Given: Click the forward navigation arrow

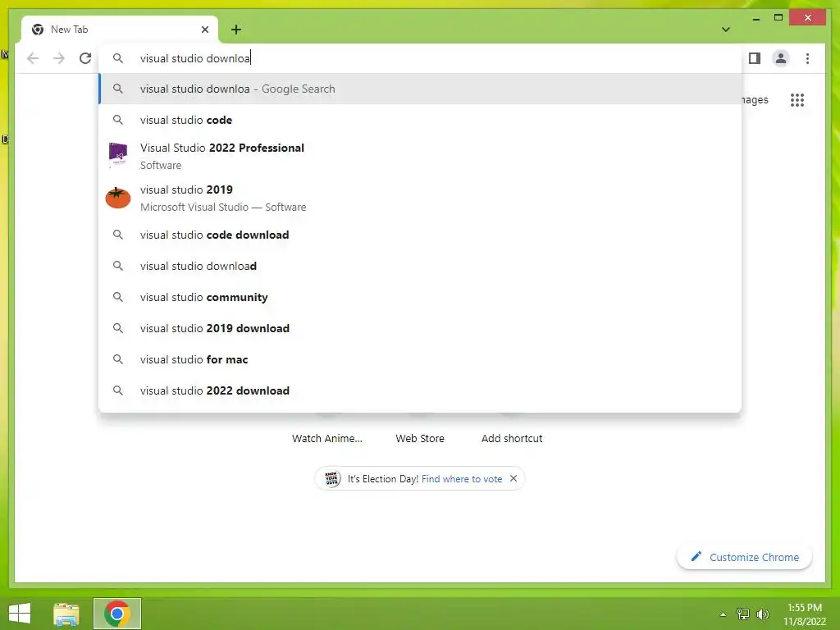Looking at the screenshot, I should point(59,58).
